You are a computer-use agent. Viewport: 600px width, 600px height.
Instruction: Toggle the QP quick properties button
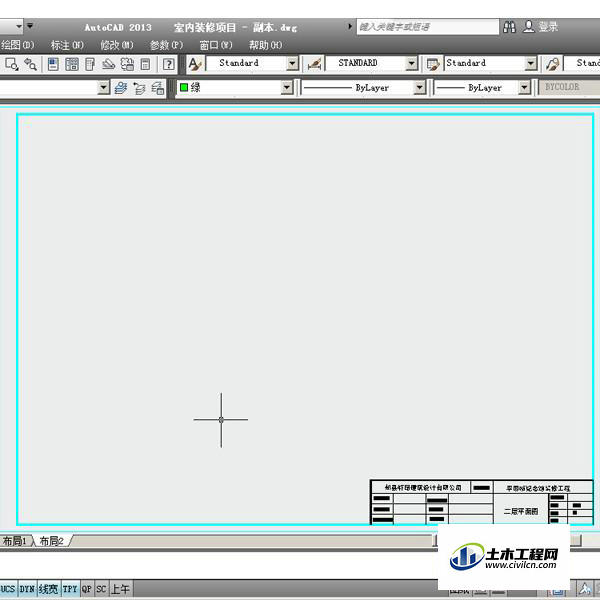87,589
